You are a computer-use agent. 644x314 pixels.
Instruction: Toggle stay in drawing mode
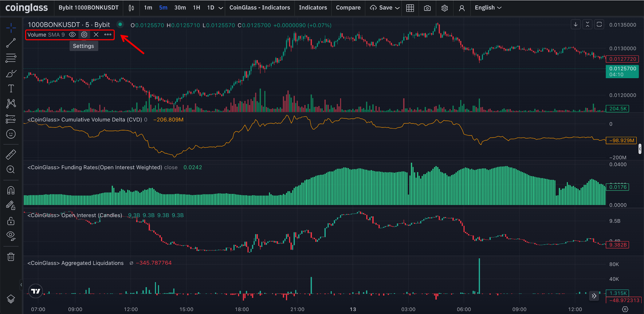pyautogui.click(x=11, y=205)
